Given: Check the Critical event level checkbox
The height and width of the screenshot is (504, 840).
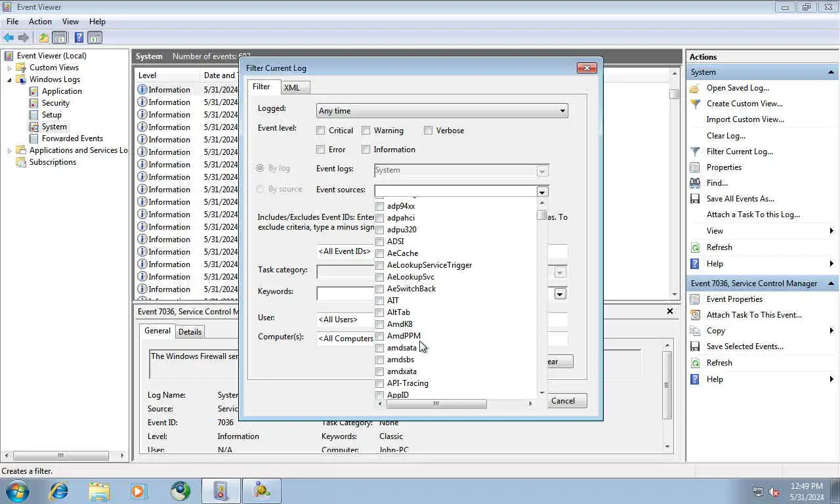Looking at the screenshot, I should tap(321, 131).
